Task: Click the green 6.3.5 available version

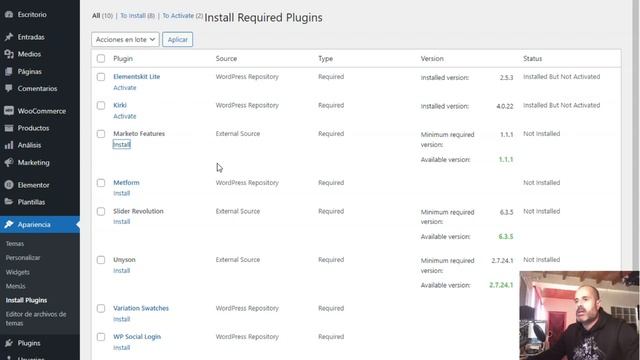Action: click(x=506, y=237)
